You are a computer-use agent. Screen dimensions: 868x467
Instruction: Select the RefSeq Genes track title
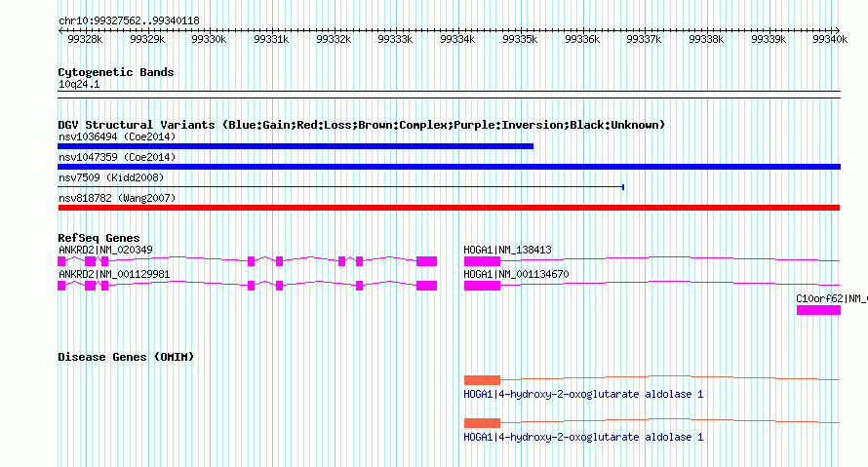click(99, 237)
